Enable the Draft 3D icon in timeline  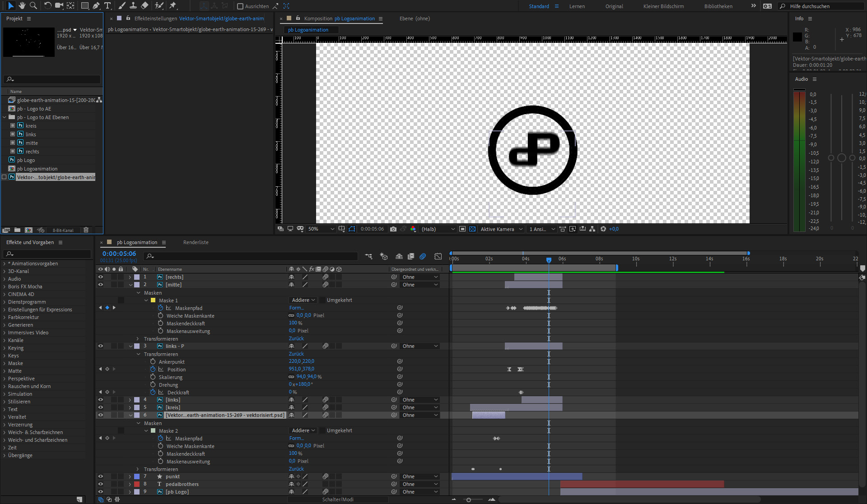click(x=384, y=256)
